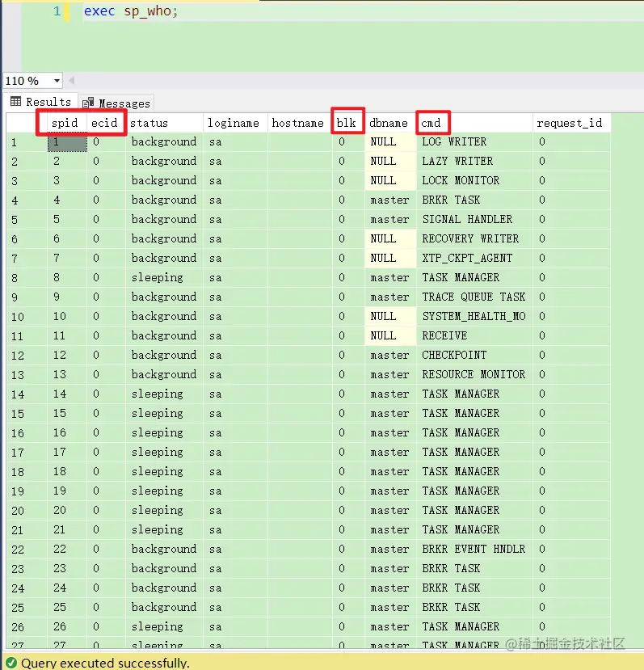Click the left scroll arrow beside the zoom box
The width and height of the screenshot is (644, 670).
tap(71, 80)
